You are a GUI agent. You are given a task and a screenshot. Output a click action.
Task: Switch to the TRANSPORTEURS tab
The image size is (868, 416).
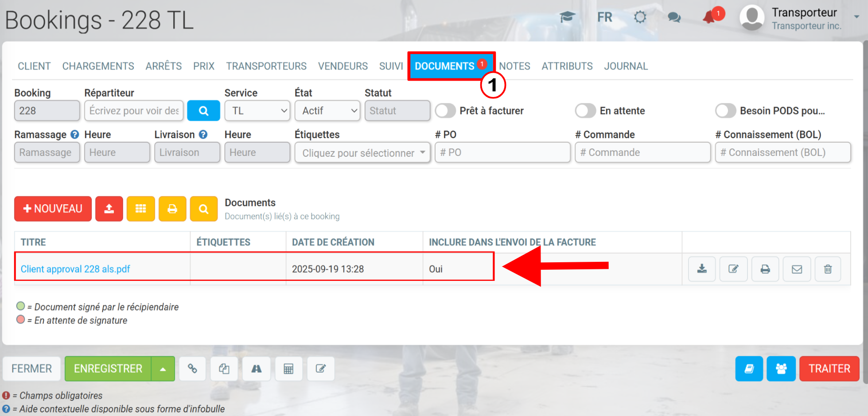(266, 66)
